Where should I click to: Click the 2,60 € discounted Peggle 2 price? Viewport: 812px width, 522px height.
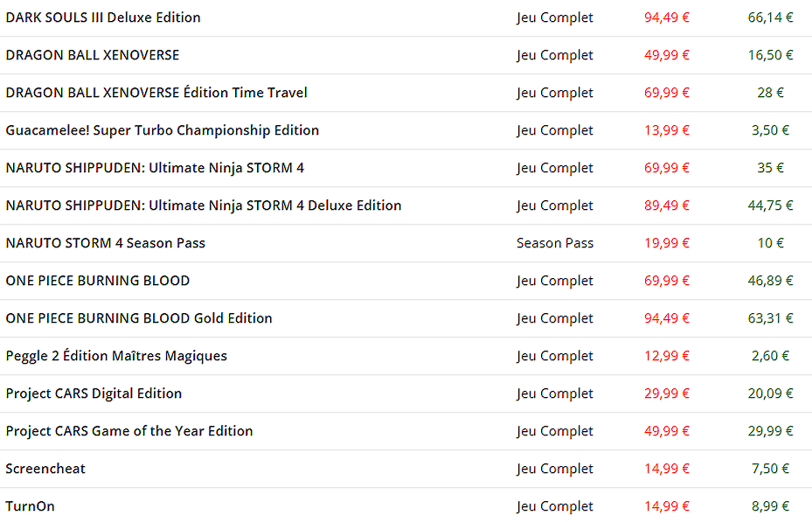tap(770, 356)
